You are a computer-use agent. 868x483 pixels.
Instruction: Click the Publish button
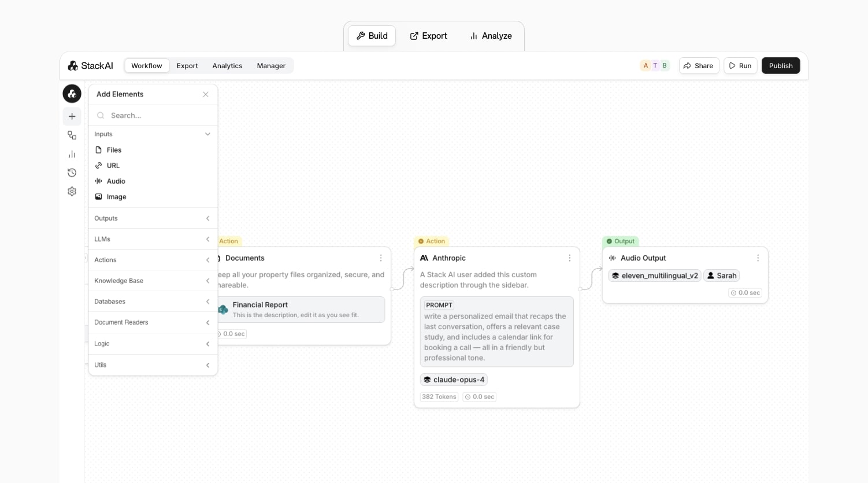point(781,66)
